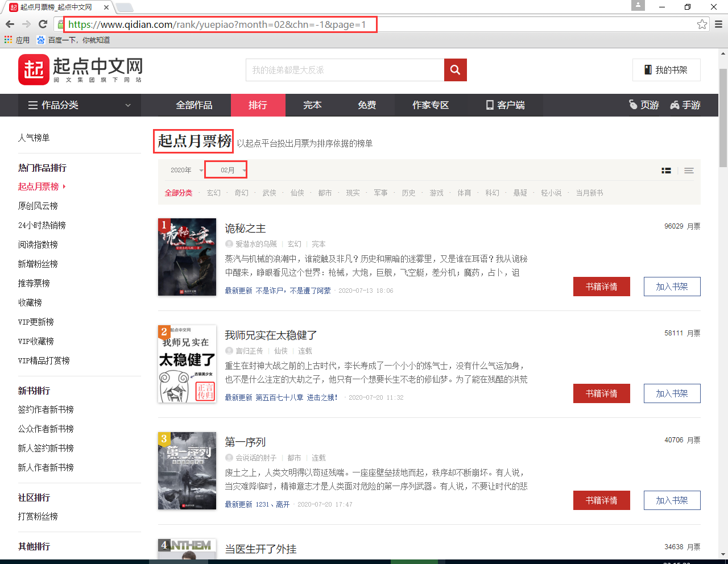Expand the 作品分类 category menu

pyautogui.click(x=80, y=105)
